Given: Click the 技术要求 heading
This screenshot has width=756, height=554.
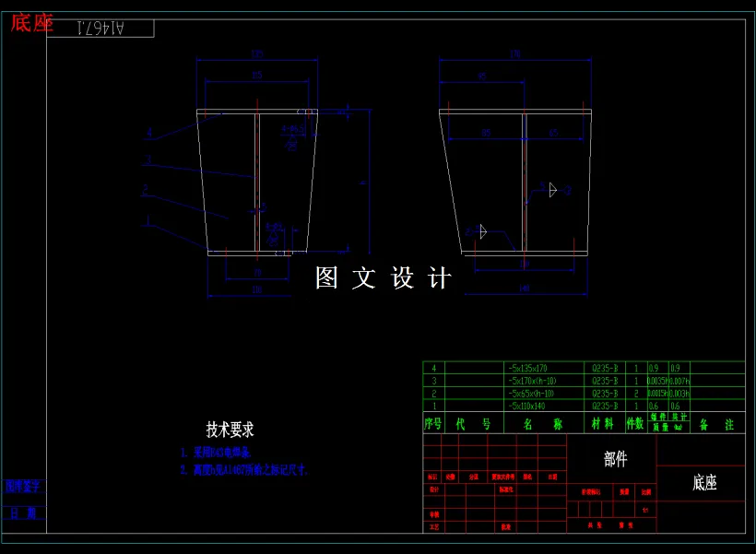Looking at the screenshot, I should point(230,430).
